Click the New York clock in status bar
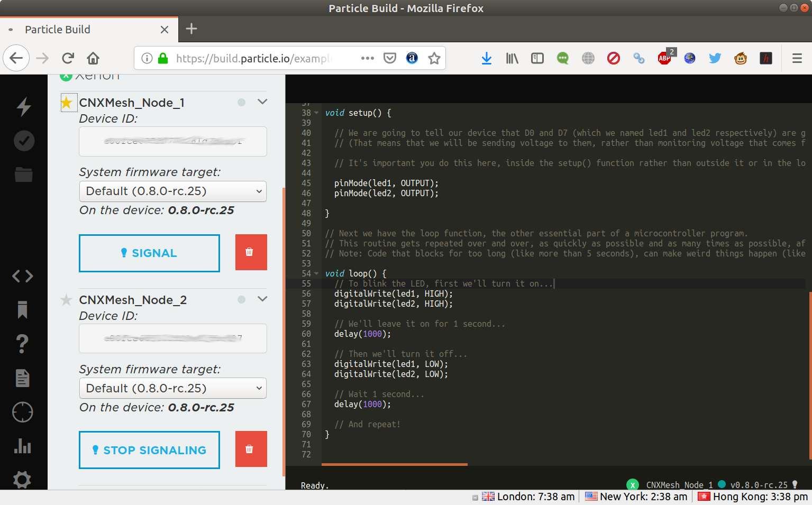Image resolution: width=812 pixels, height=505 pixels. (636, 497)
